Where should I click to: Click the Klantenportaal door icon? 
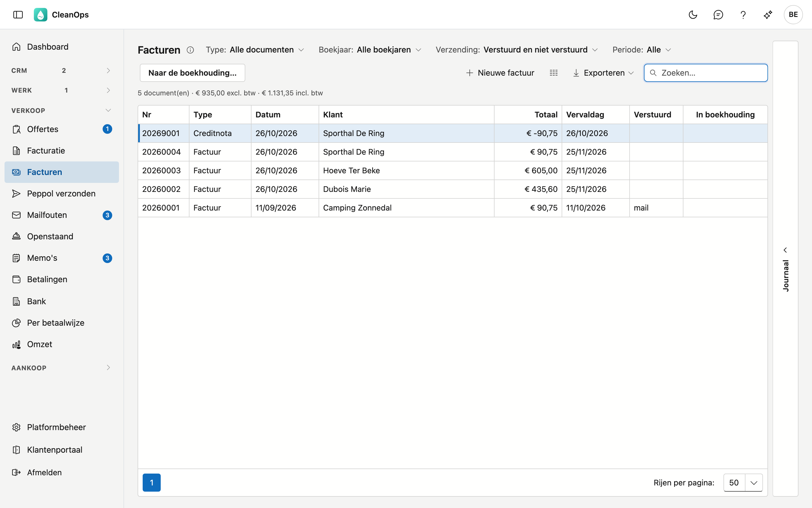(16, 450)
